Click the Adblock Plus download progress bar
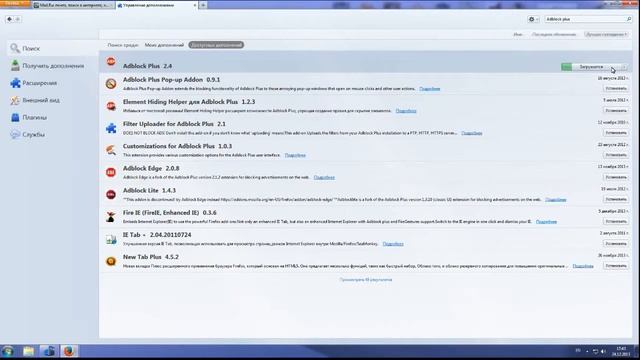This screenshot has height=360, width=640. click(x=590, y=67)
